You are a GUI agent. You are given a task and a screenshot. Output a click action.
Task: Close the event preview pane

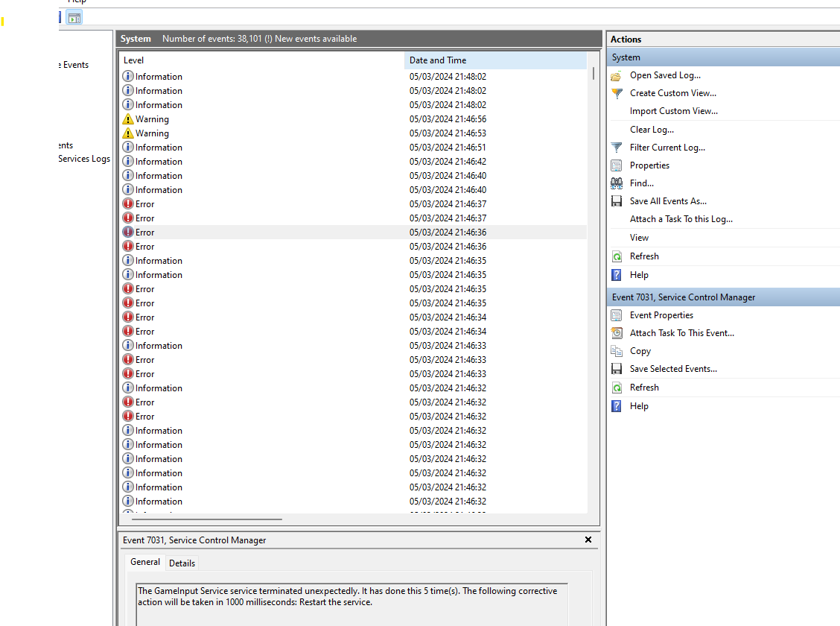588,540
